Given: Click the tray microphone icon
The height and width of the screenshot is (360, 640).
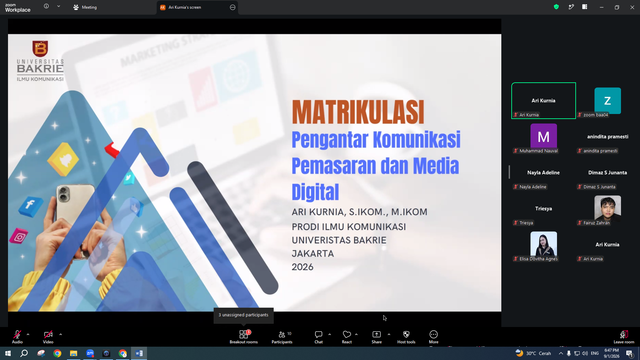Looking at the screenshot, I should point(569,353).
